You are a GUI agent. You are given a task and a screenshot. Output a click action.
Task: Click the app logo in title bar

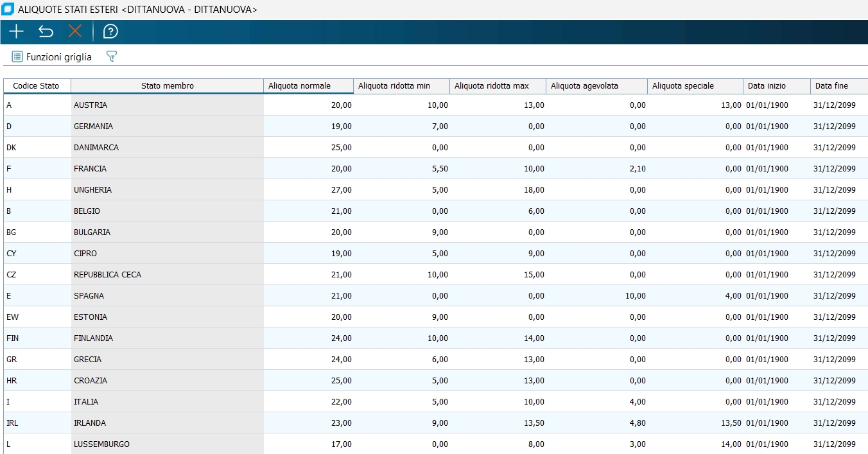coord(8,10)
